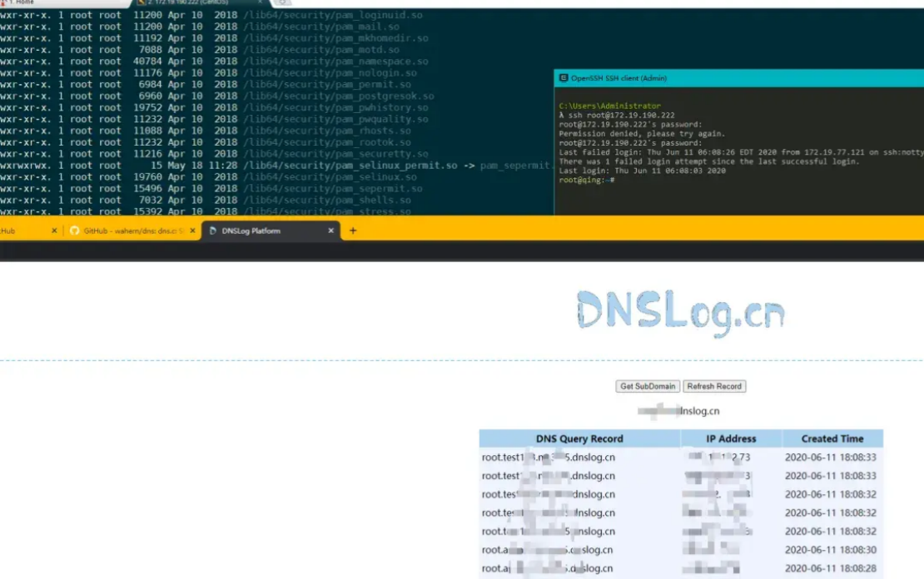This screenshot has height=579, width=924.
Task: Select the DNSLog Platform tab
Action: (271, 231)
